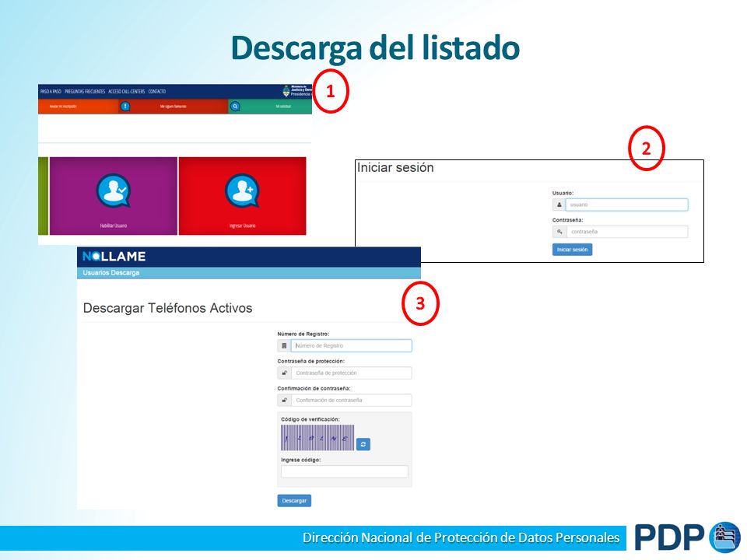Click the Ingresar Usuario user-plus icon
Viewport: 747px width, 560px height.
243,191
